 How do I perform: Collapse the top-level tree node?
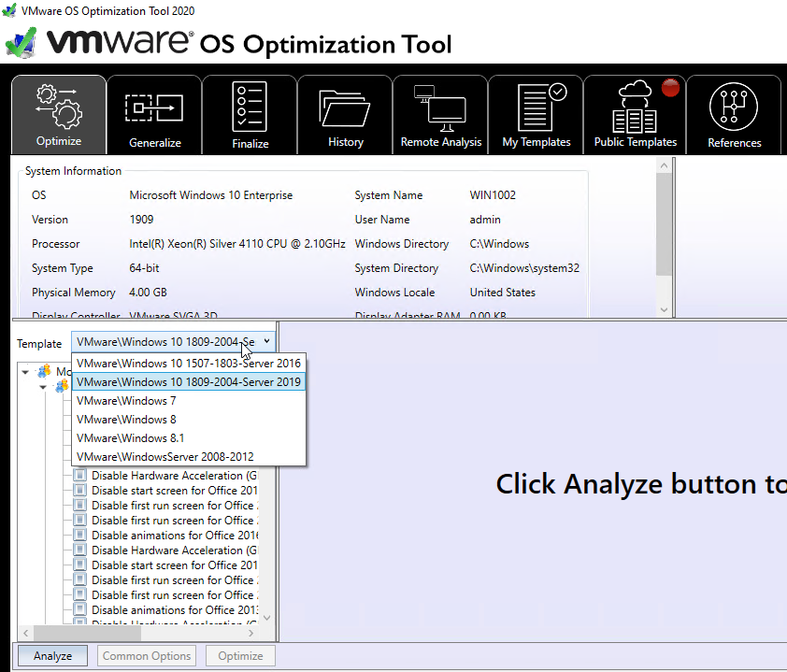coord(25,372)
